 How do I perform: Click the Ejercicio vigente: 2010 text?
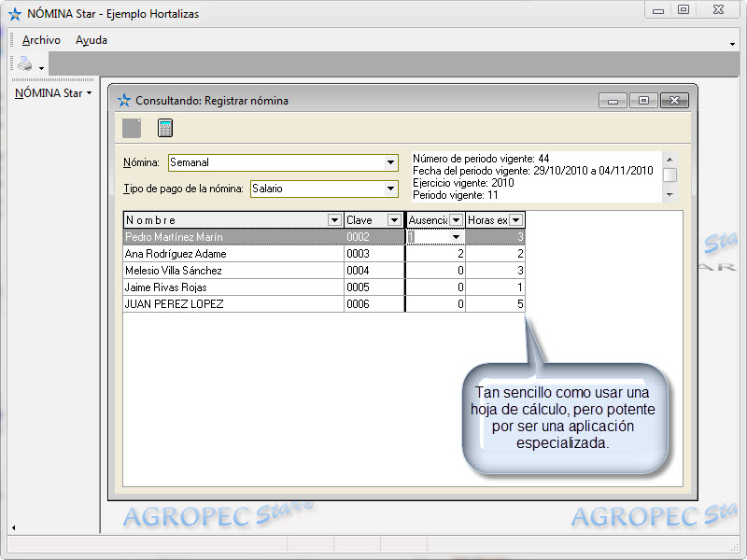pos(463,183)
